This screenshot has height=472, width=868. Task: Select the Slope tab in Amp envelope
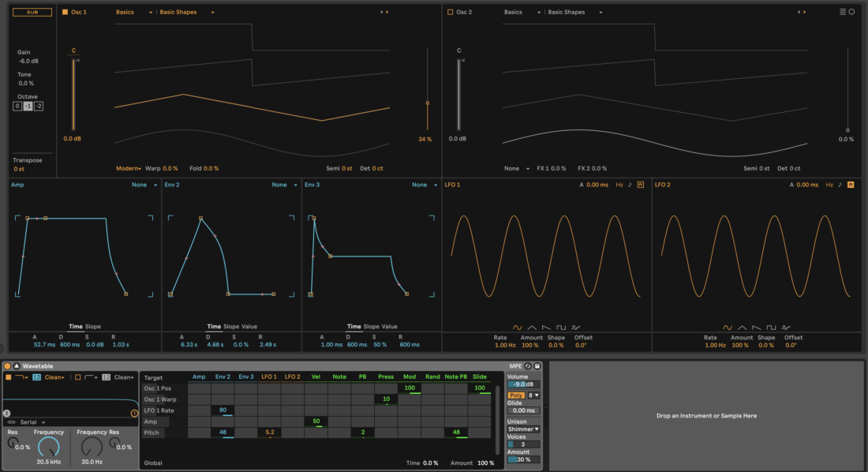(x=92, y=326)
